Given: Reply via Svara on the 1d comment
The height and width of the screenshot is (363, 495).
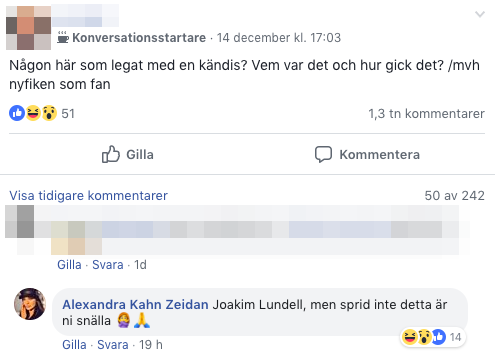Looking at the screenshot, I should tap(108, 265).
